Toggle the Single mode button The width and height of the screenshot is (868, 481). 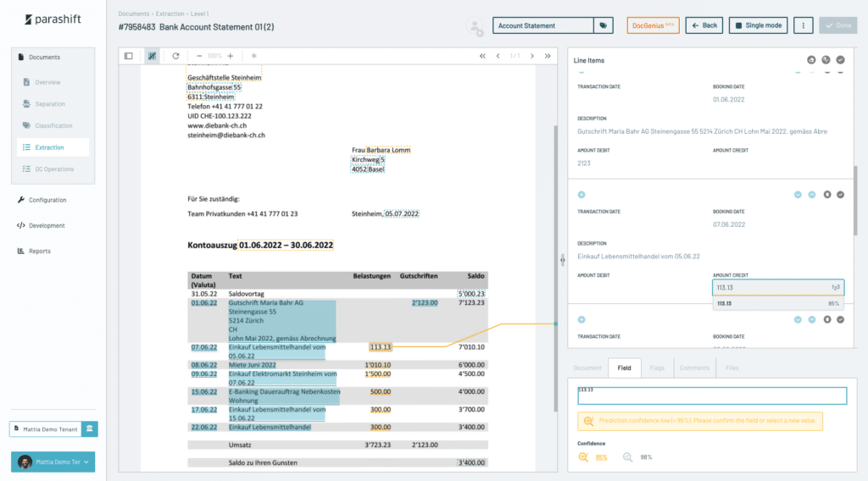click(759, 25)
